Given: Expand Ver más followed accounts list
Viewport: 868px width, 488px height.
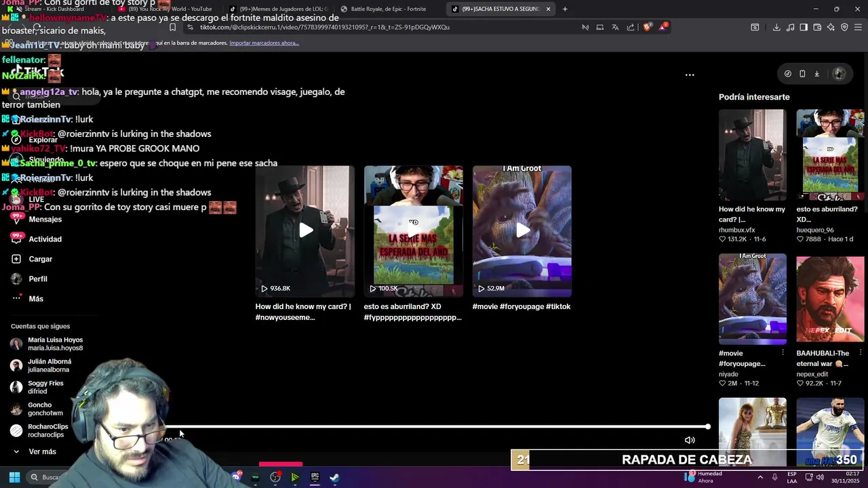Looking at the screenshot, I should coord(35,451).
